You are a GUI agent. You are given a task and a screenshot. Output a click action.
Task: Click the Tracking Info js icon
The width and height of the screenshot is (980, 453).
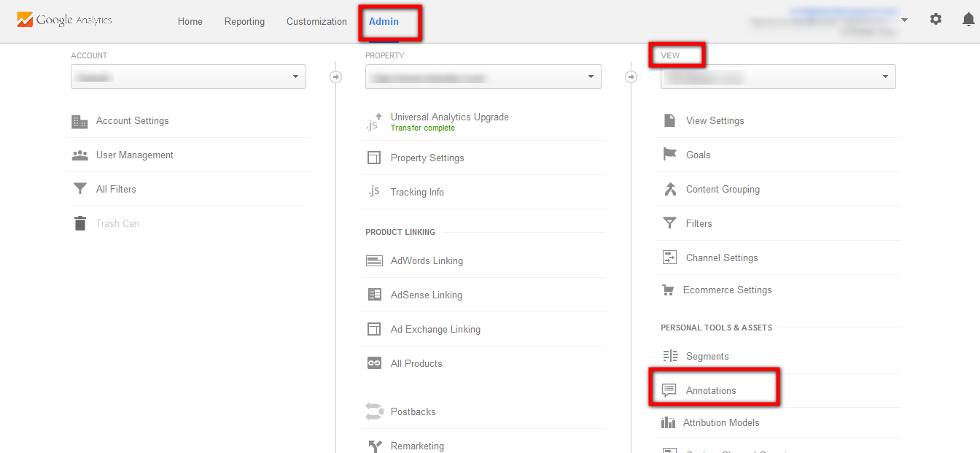pos(373,192)
